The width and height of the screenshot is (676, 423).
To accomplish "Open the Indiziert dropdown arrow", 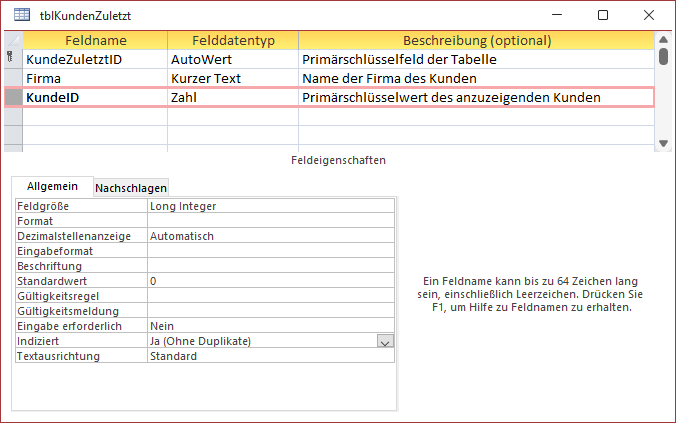I will 385,342.
